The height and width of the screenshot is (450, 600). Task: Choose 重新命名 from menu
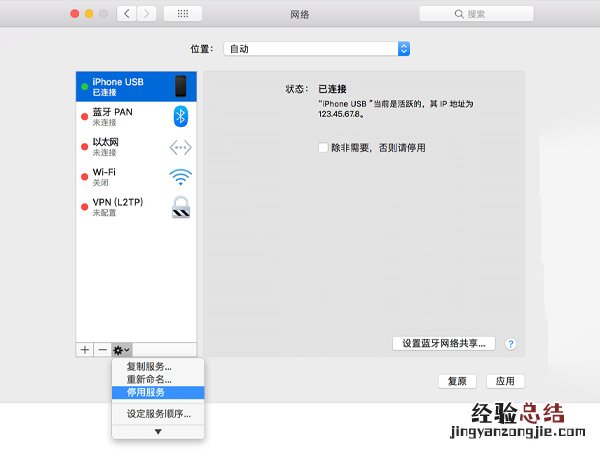click(158, 380)
